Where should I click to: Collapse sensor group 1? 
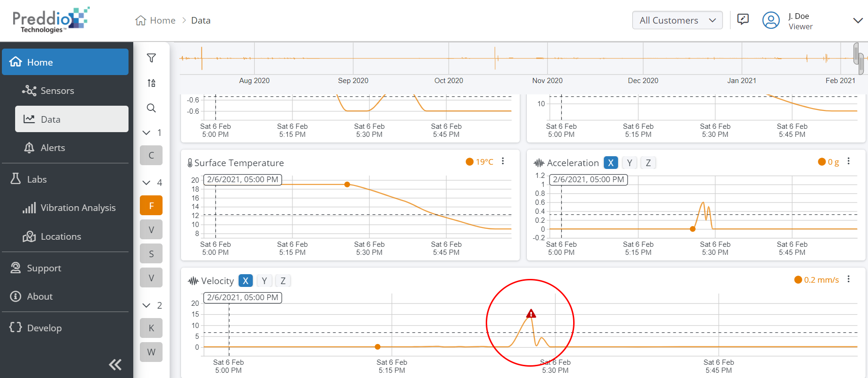pyautogui.click(x=146, y=133)
